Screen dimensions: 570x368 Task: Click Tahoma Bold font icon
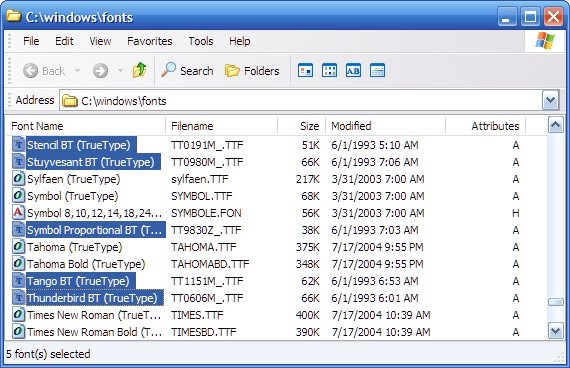coord(18,263)
